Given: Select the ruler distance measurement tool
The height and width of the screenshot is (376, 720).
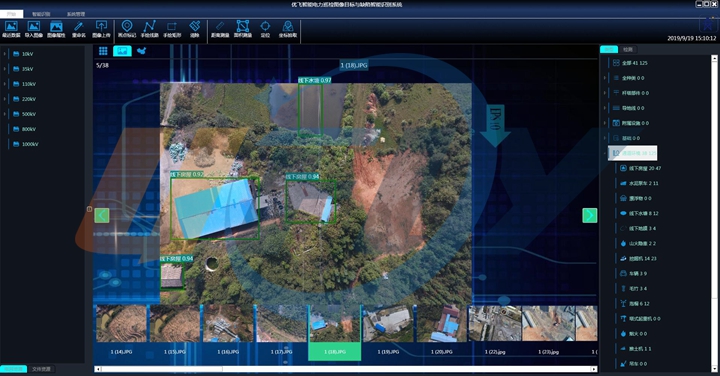Looking at the screenshot, I should coord(220,26).
